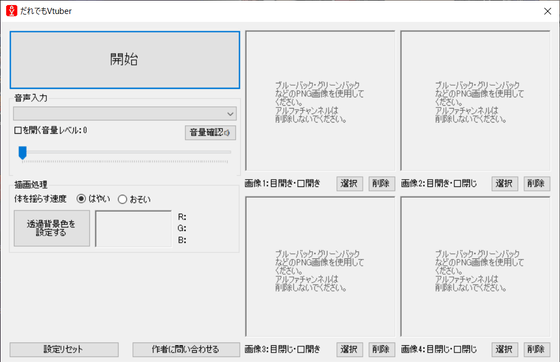Click 作者に問い合わせる button
This screenshot has width=560, height=362.
(186, 350)
